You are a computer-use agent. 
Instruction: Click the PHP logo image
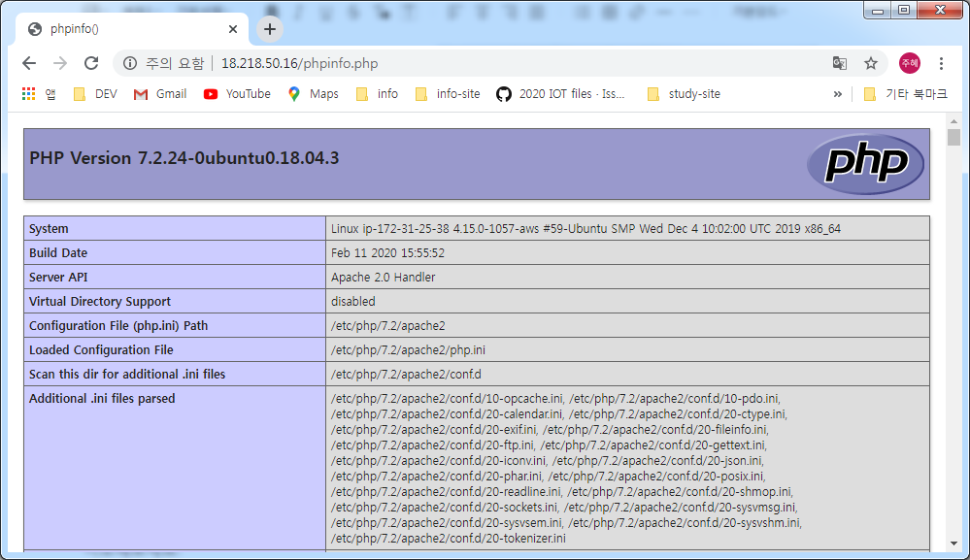pyautogui.click(x=865, y=164)
